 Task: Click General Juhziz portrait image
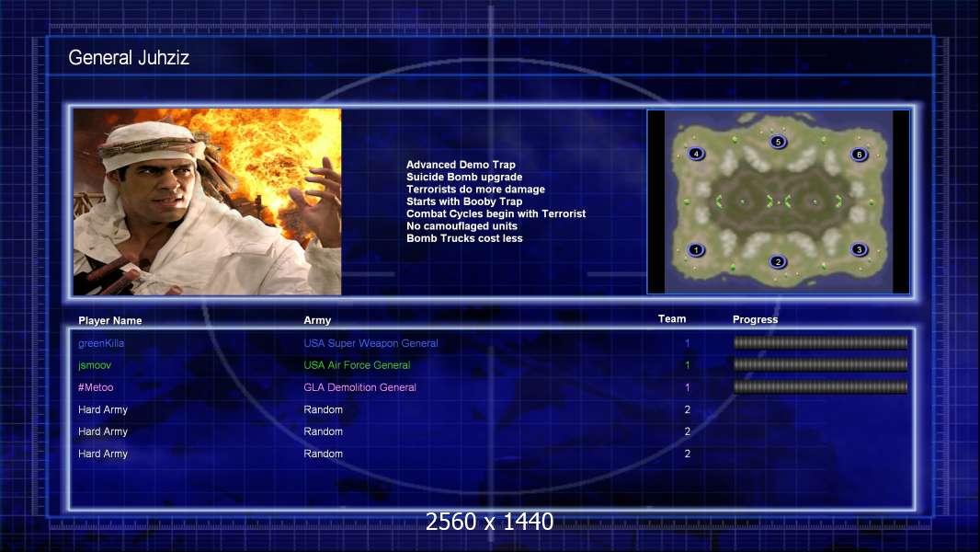coord(208,201)
